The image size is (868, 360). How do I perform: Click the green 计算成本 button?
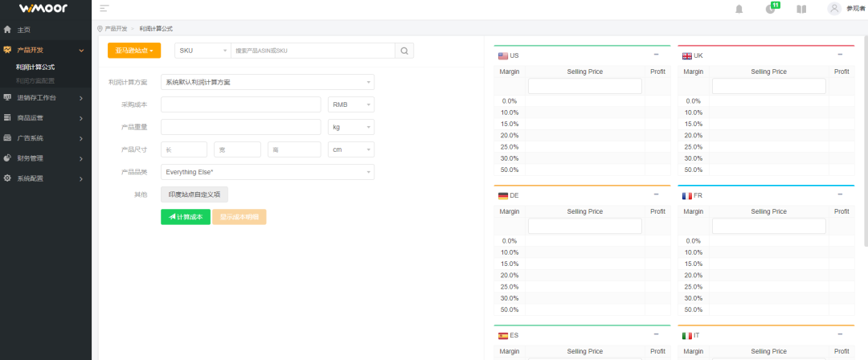pos(185,217)
